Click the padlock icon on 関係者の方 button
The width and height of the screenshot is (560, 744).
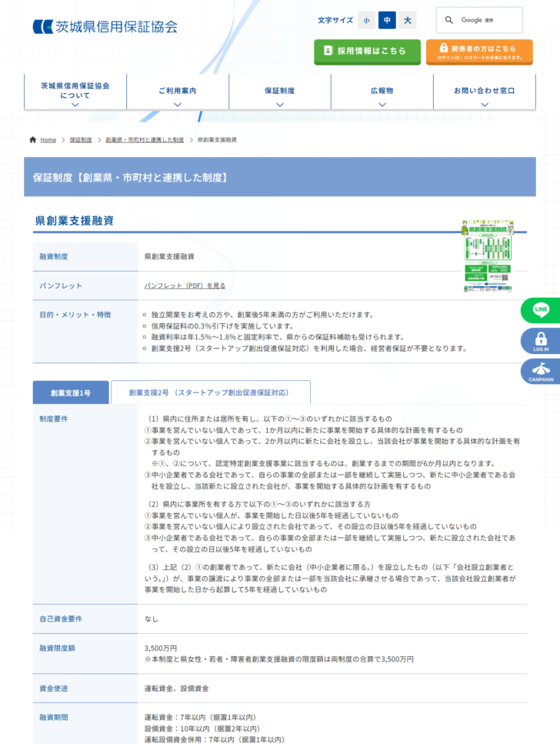443,48
